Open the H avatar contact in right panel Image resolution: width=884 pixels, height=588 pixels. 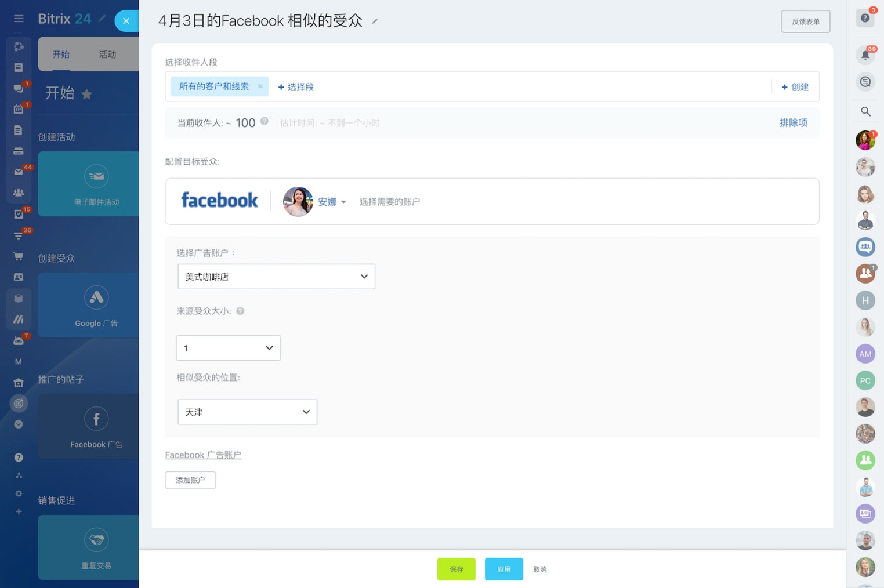[865, 300]
